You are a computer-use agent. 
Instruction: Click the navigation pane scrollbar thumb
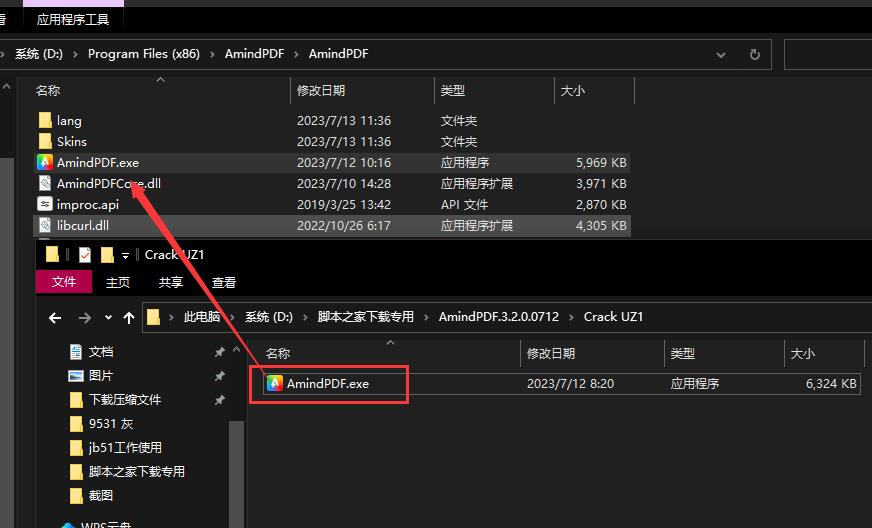click(x=236, y=473)
